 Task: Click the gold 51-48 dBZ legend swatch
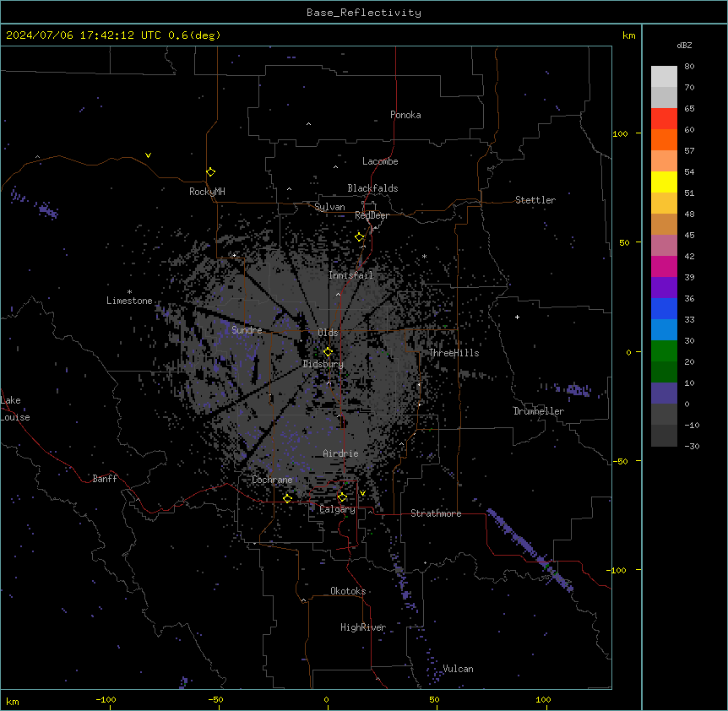[x=664, y=204]
